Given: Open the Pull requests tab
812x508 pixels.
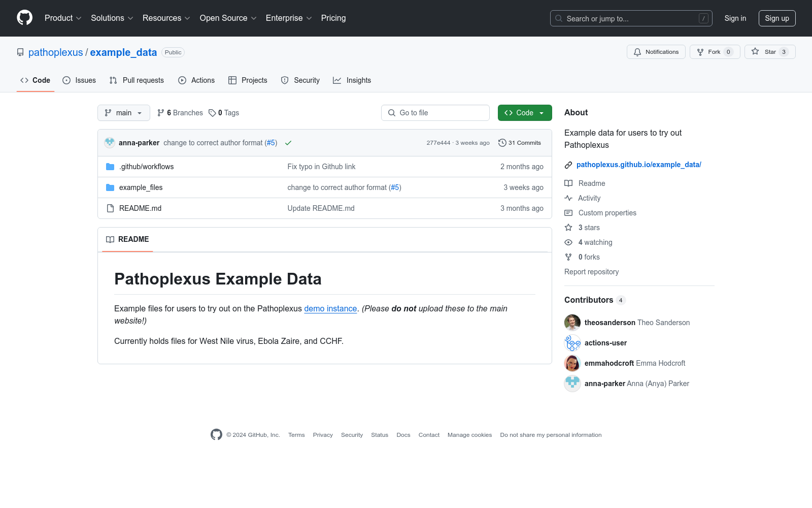Looking at the screenshot, I should (x=137, y=80).
